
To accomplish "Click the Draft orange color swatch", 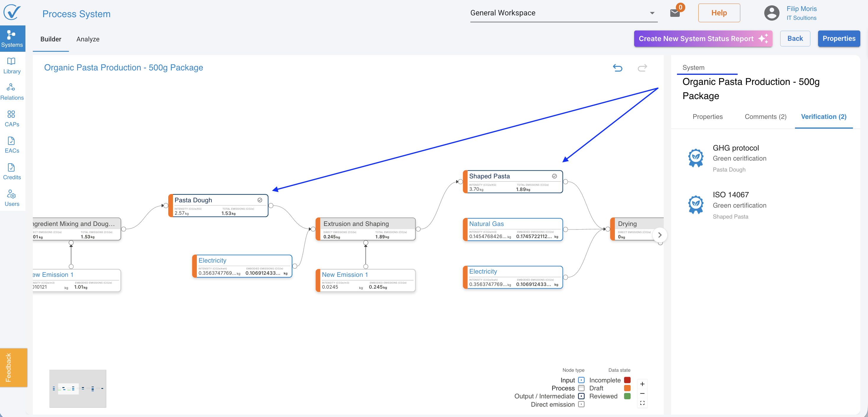I will click(627, 388).
